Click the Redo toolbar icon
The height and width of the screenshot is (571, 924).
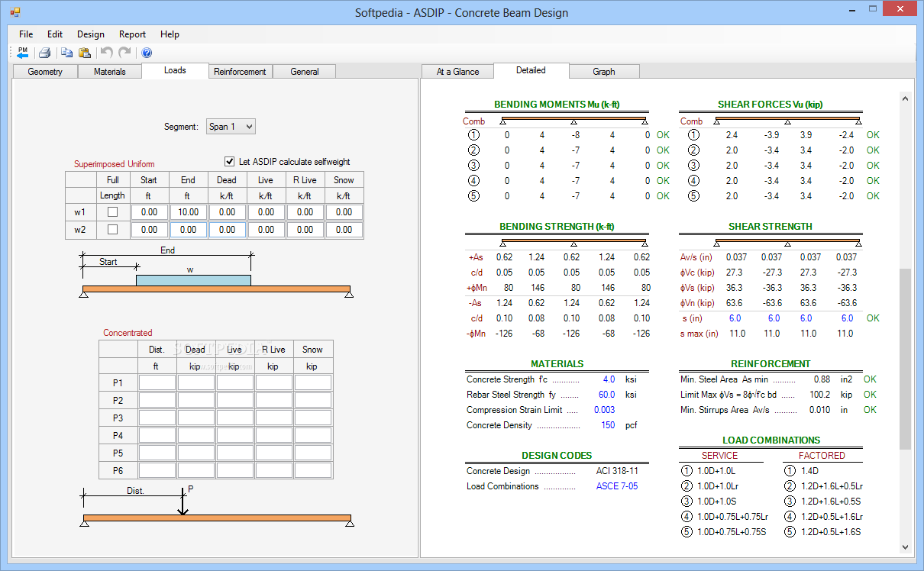click(124, 53)
